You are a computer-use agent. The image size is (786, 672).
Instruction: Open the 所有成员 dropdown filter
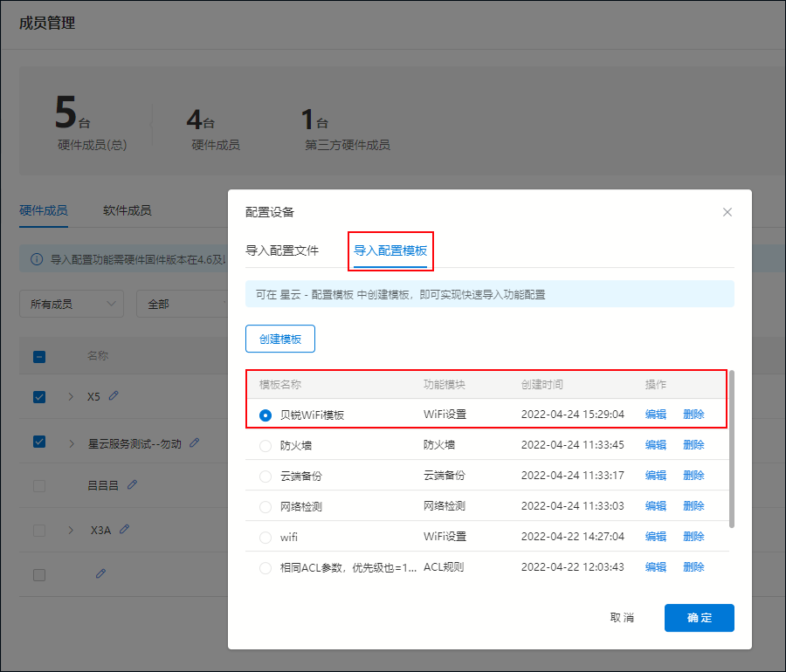pos(72,304)
